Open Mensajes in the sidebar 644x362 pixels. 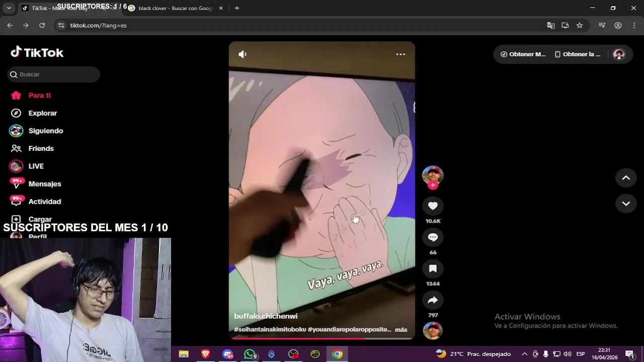(44, 184)
